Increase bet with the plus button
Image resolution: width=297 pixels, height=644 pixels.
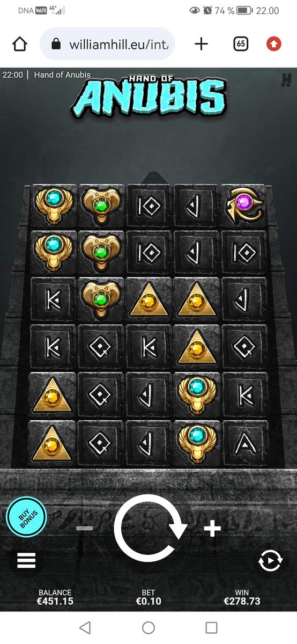point(212,529)
